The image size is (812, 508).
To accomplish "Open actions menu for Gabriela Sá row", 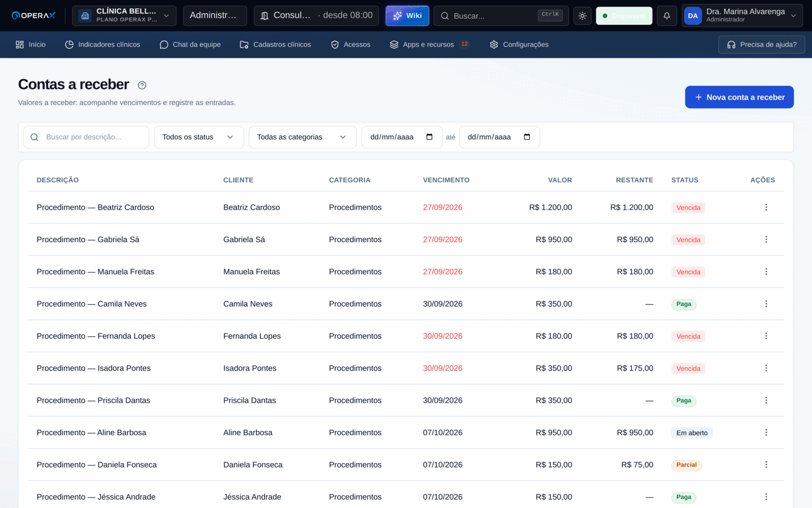I will (766, 239).
